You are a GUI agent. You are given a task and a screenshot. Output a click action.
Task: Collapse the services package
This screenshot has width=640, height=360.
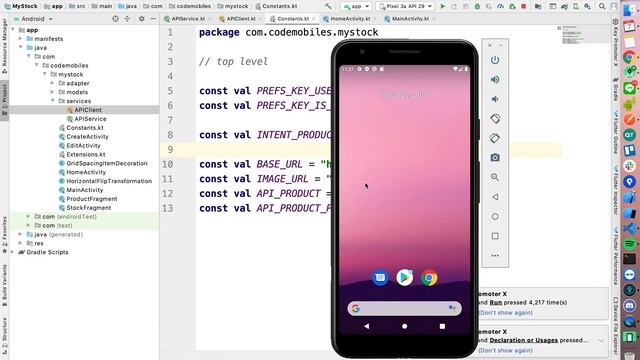(52, 101)
